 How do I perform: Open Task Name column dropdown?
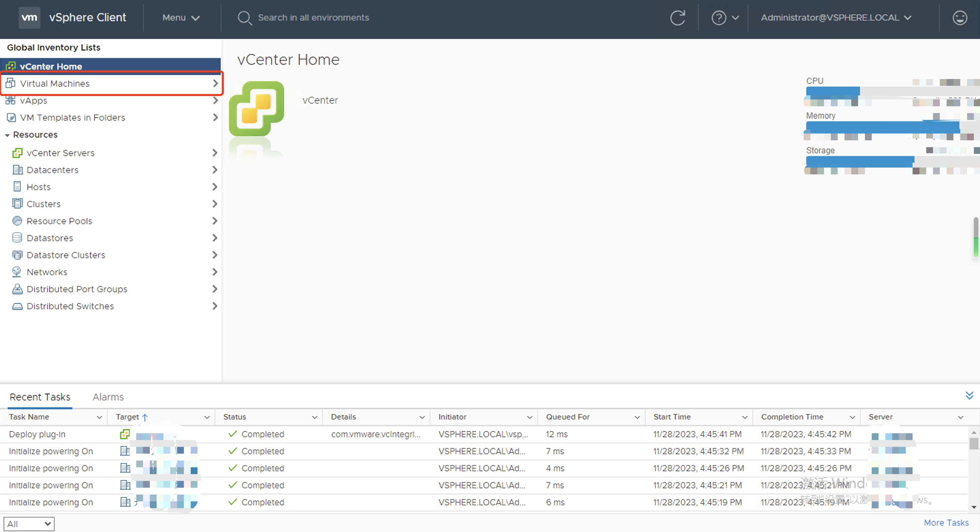99,418
